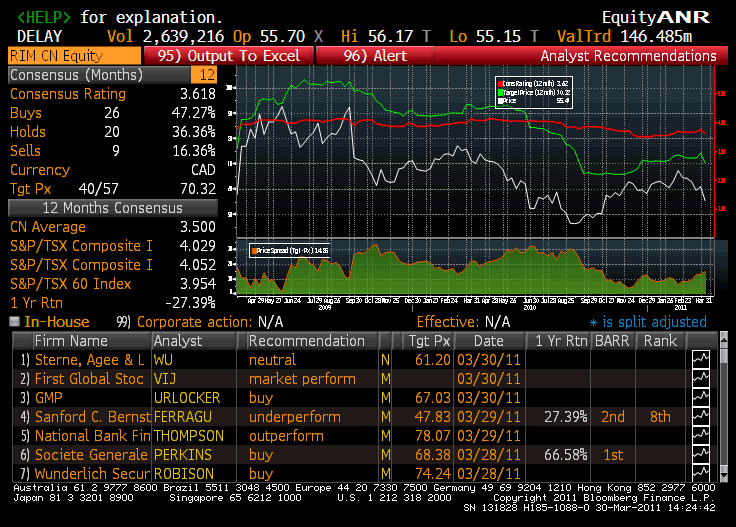The image size is (736, 527).
Task: Sort table by BARR column
Action: [612, 341]
